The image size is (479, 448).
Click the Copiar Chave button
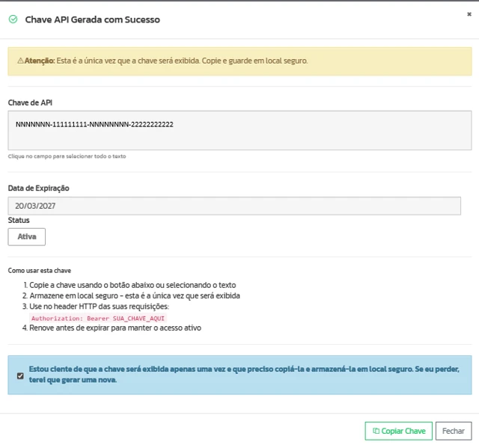pyautogui.click(x=399, y=431)
